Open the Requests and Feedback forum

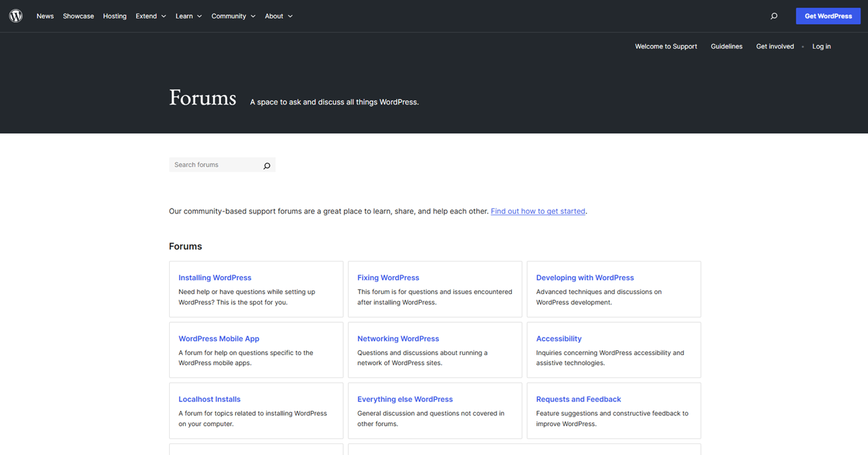click(x=578, y=399)
